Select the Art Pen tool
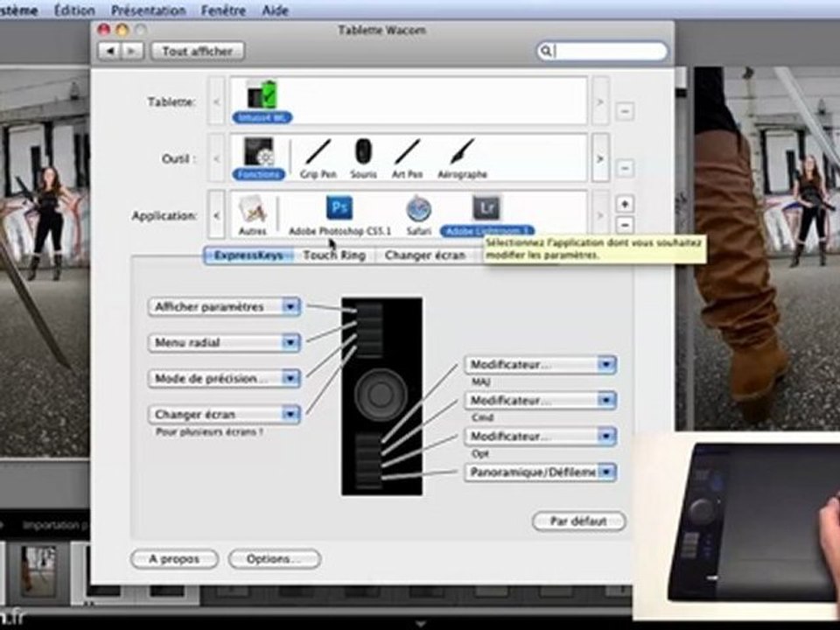 point(407,158)
